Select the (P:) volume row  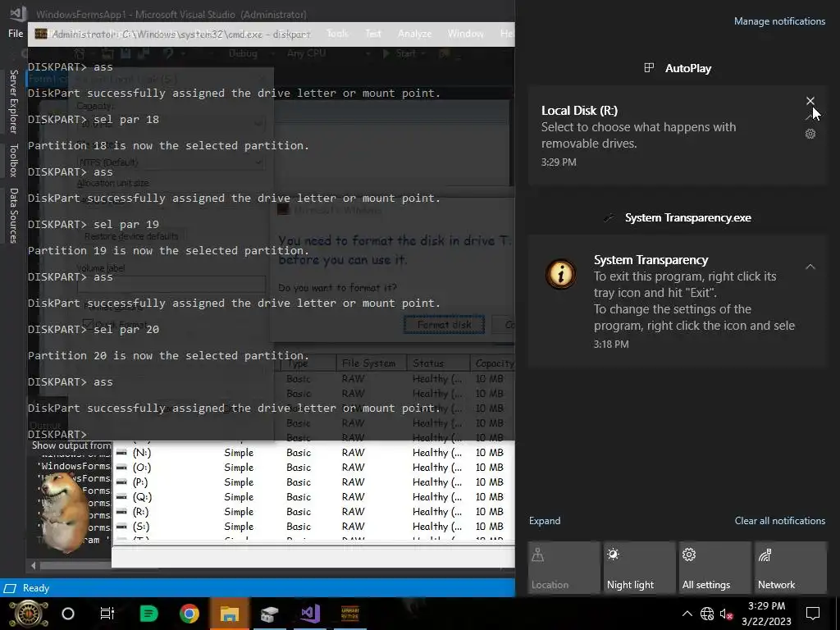(x=315, y=482)
